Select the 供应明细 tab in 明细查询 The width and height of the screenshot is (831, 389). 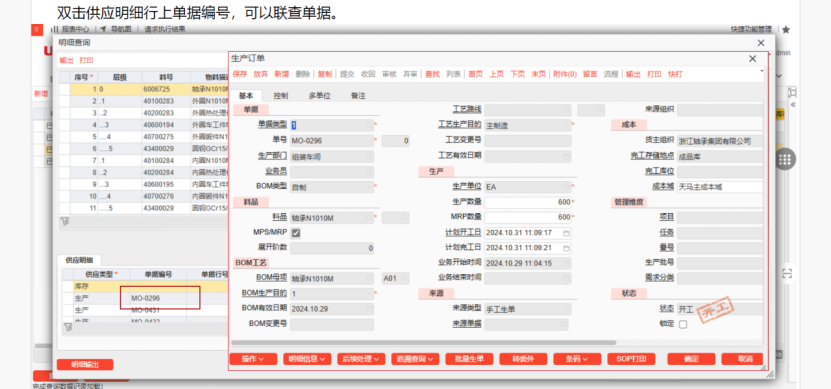pos(79,260)
